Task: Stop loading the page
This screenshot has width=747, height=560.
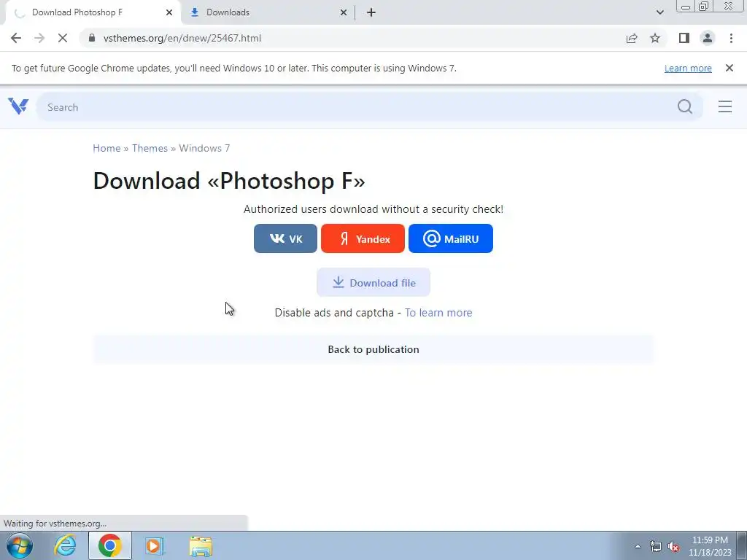Action: (63, 38)
